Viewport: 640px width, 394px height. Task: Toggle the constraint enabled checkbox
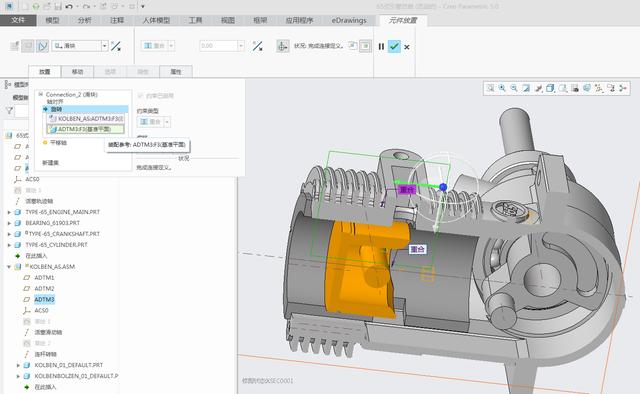[x=140, y=96]
